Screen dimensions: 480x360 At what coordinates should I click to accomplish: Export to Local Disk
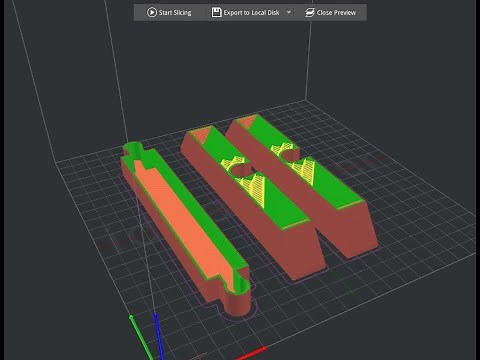click(x=246, y=13)
